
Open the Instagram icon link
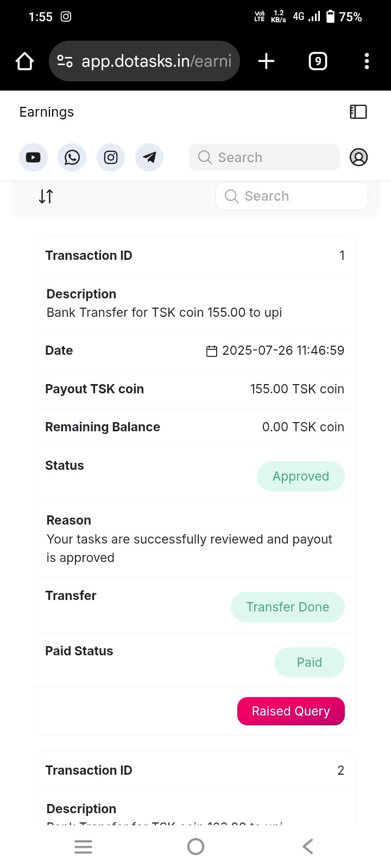tap(111, 157)
